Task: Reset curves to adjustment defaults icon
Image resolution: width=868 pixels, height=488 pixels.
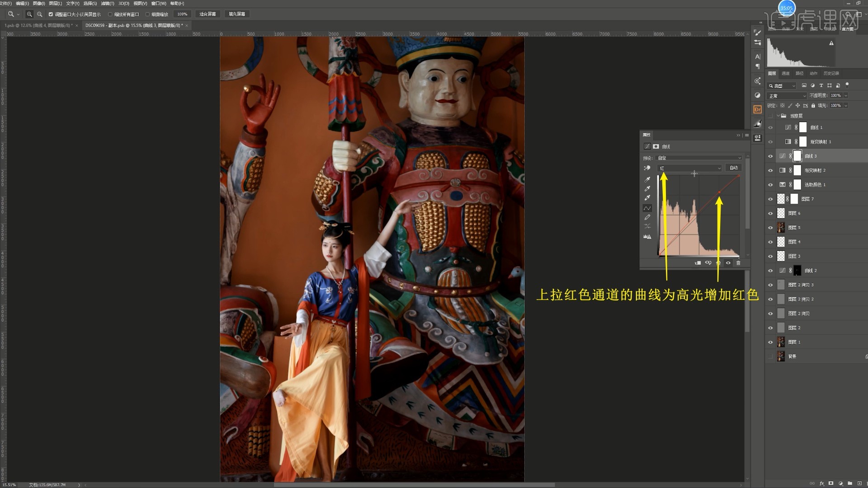Action: [x=718, y=263]
